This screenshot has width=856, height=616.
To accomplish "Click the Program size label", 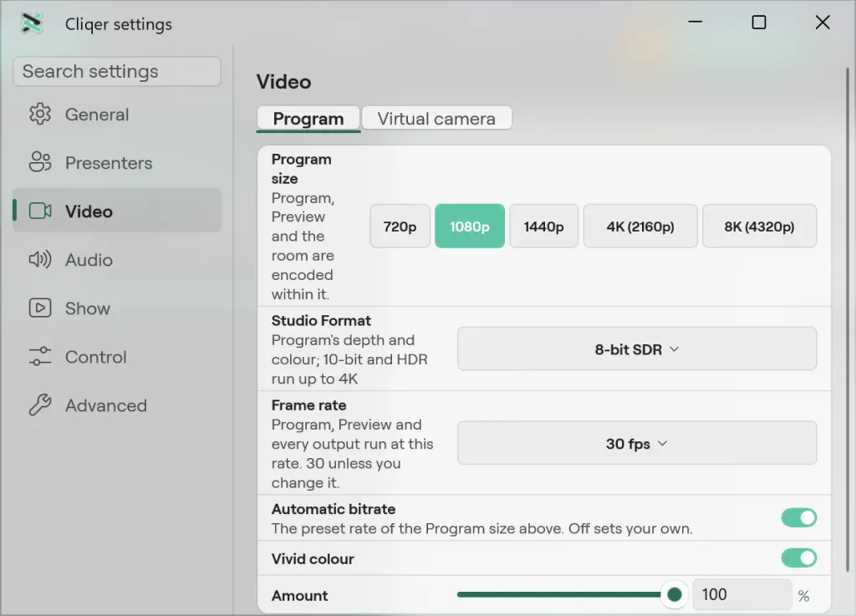I will [x=301, y=169].
